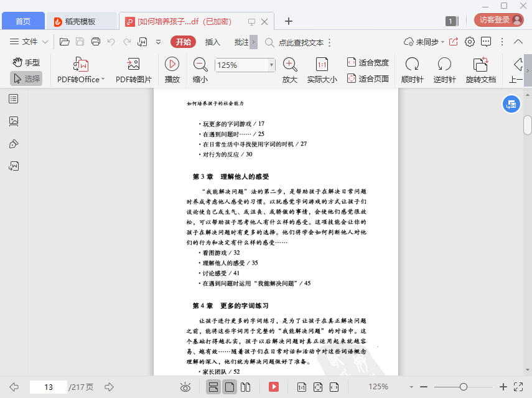
Task: Zoom out with 缩小 icon
Action: (200, 70)
